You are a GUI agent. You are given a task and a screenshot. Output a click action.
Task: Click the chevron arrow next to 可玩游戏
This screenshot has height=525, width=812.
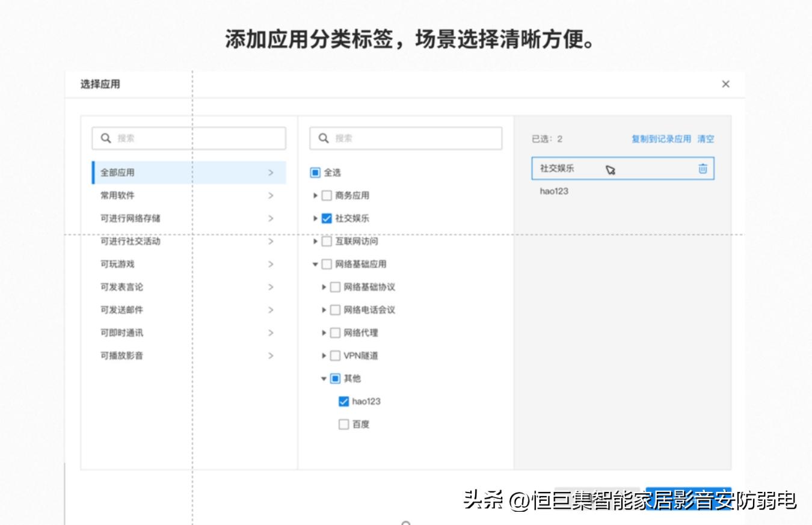[271, 264]
